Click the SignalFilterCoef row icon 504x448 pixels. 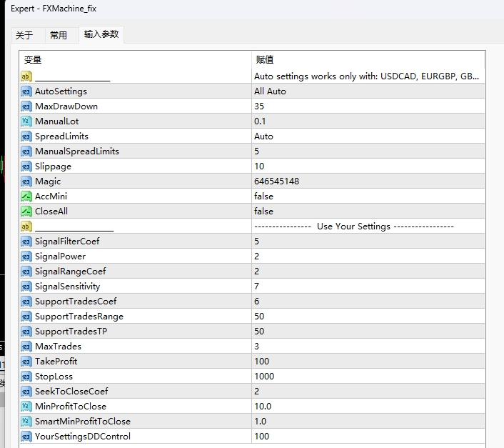(x=26, y=242)
